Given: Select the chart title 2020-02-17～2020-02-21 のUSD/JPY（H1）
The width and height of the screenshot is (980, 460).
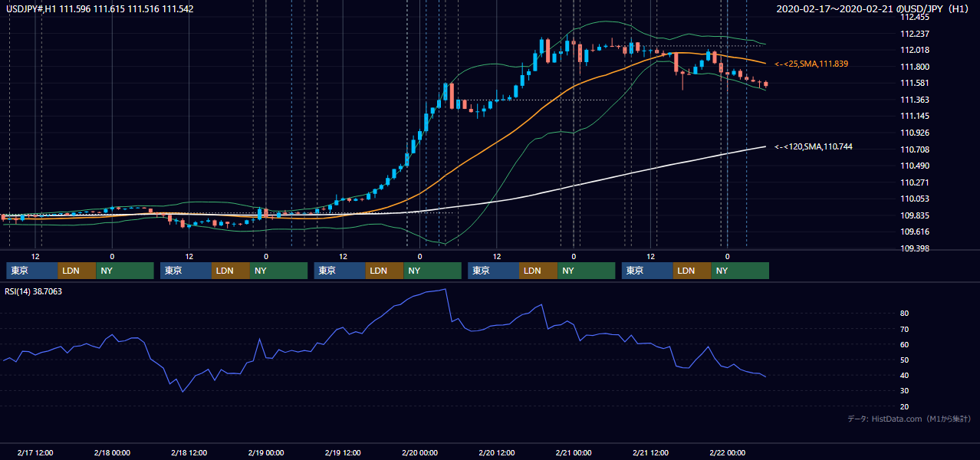Looking at the screenshot, I should pos(874,9).
